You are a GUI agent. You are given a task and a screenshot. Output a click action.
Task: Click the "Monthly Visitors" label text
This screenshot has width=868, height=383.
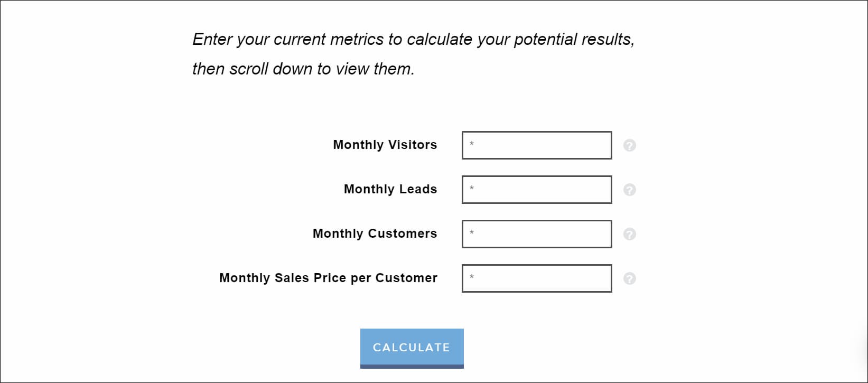385,145
